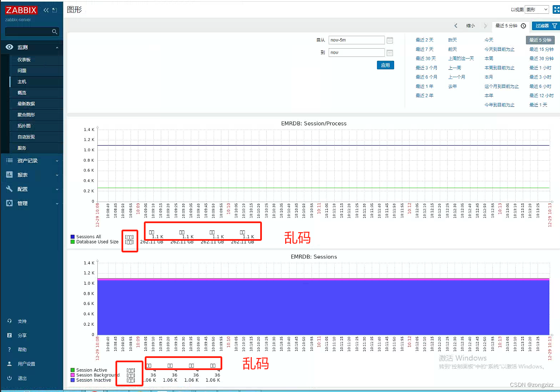This screenshot has width=560, height=392.
Task: Click the question mark icon for 帮助
Action: coord(9,350)
